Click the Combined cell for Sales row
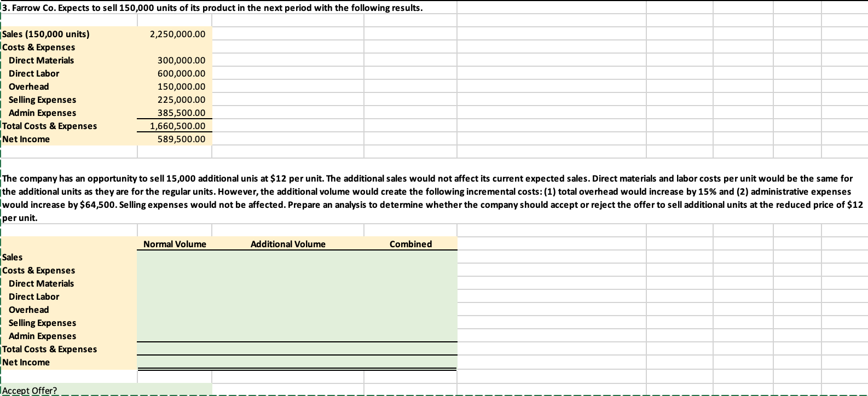 pyautogui.click(x=410, y=257)
